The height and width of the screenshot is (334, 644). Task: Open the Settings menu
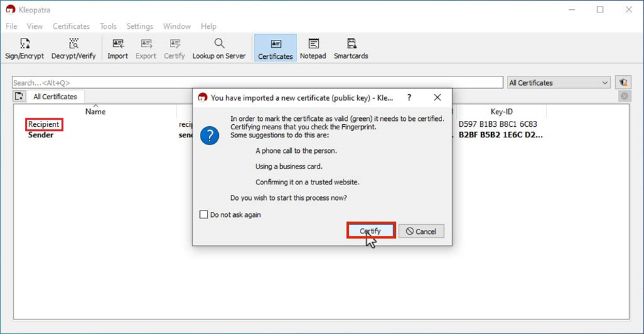[x=140, y=26]
